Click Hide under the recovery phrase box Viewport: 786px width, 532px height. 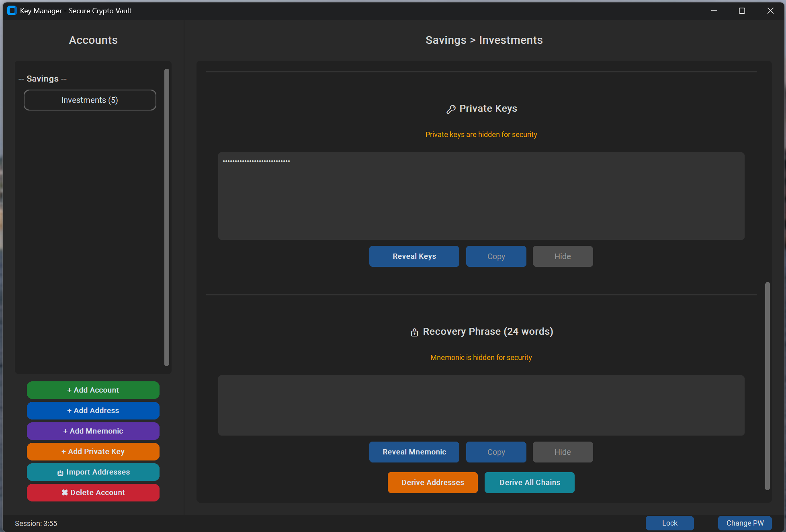tap(563, 452)
